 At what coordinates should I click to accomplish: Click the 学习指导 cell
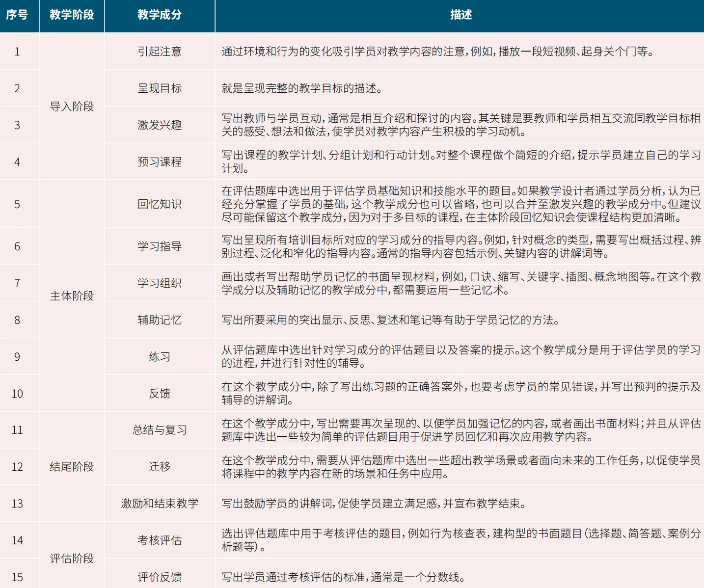160,246
